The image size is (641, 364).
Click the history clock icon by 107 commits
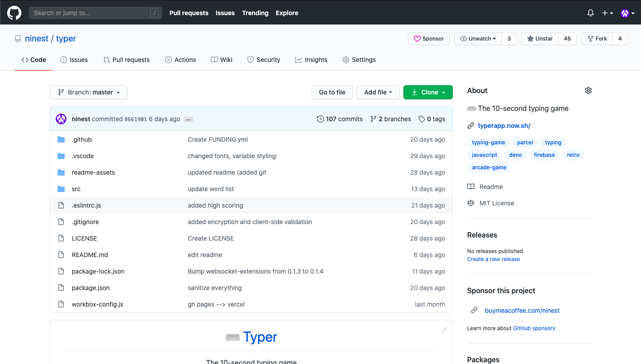tap(320, 119)
